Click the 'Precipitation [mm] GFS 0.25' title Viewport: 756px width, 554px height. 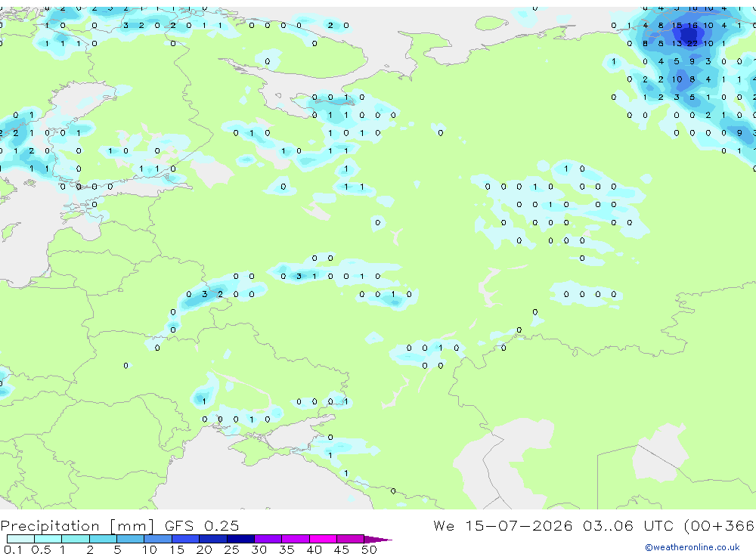click(119, 525)
